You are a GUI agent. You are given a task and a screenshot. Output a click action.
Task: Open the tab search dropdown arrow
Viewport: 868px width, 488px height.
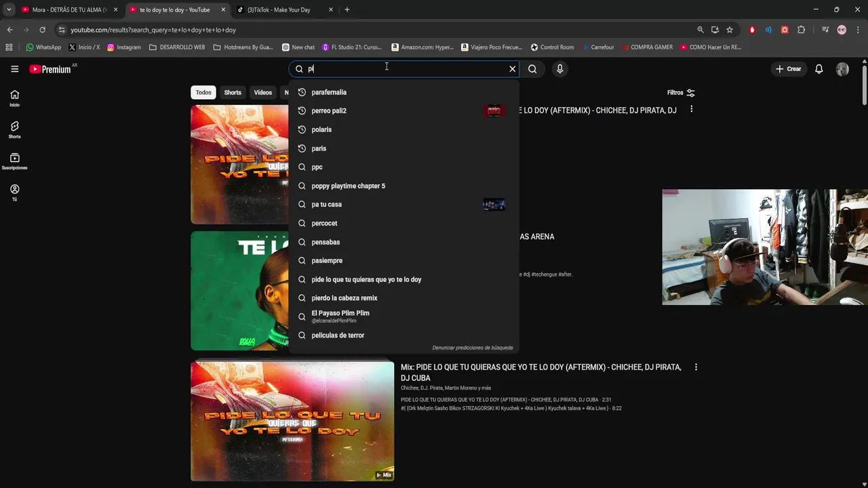[8, 9]
